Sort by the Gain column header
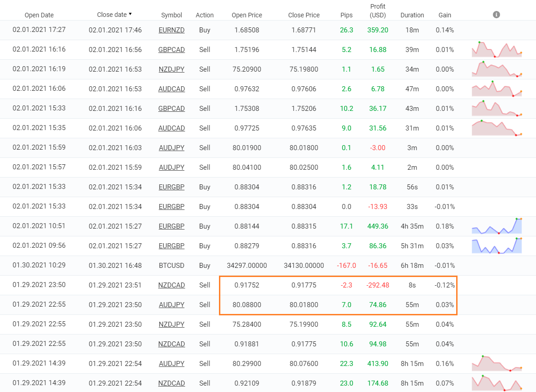The image size is (536, 392). 445,15
